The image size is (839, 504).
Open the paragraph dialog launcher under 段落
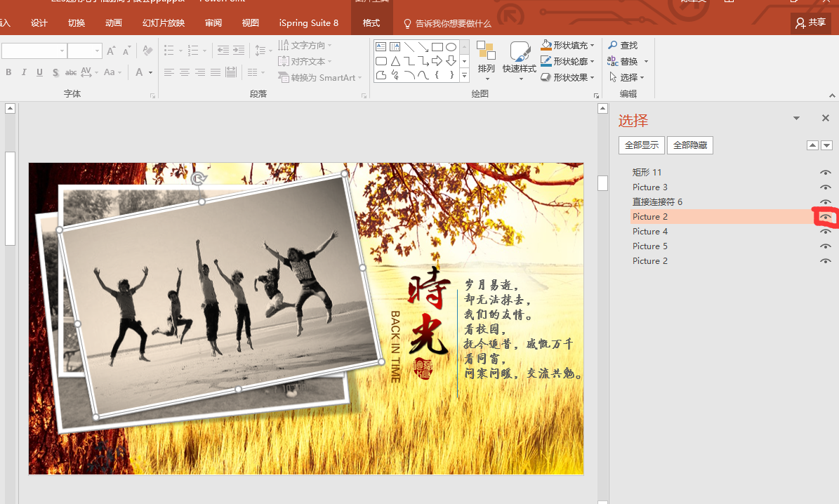[x=364, y=95]
